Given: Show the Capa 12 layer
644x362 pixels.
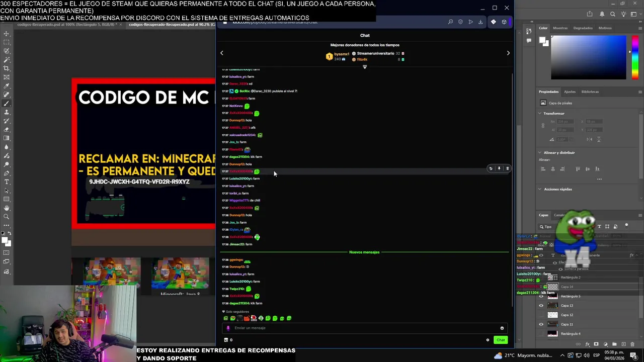Looking at the screenshot, I should tap(541, 315).
